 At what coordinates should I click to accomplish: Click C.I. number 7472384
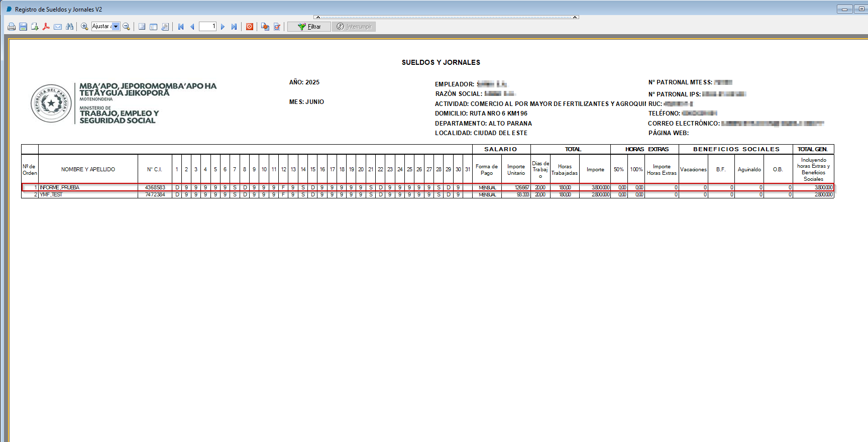click(155, 194)
